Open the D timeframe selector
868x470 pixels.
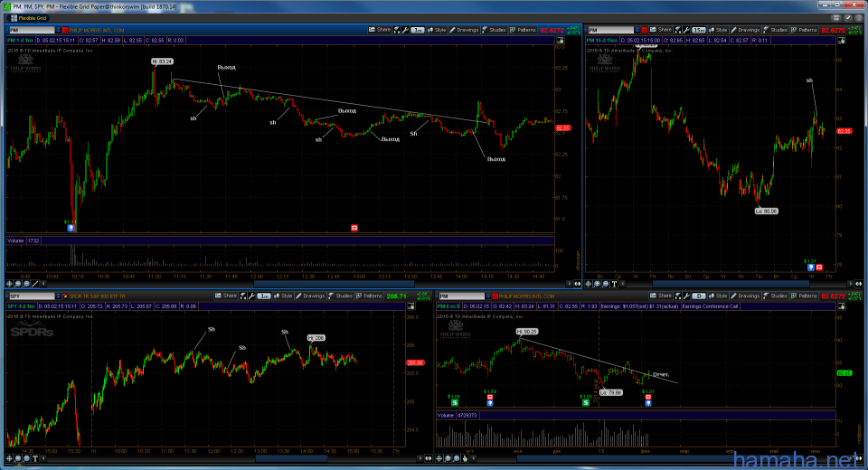click(x=699, y=296)
